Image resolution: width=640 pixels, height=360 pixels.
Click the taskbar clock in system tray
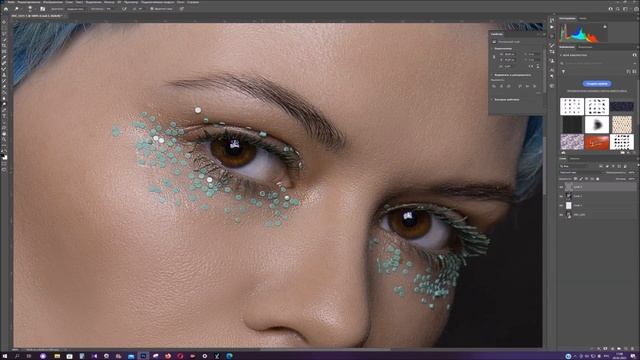point(620,356)
